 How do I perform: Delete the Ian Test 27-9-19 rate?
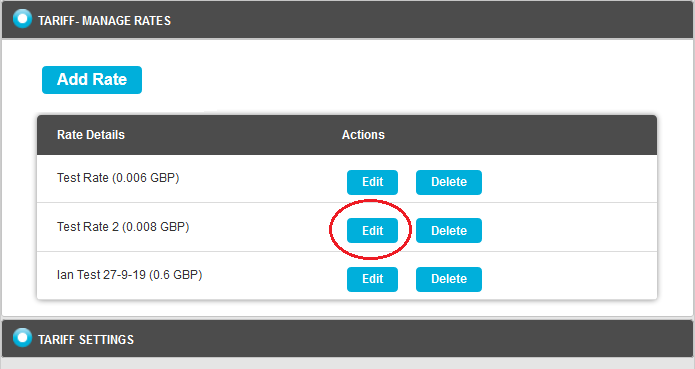pos(449,279)
